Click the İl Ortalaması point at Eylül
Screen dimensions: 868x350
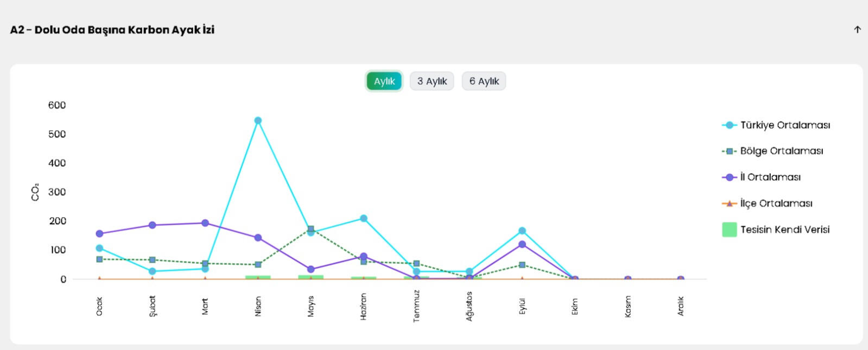522,245
